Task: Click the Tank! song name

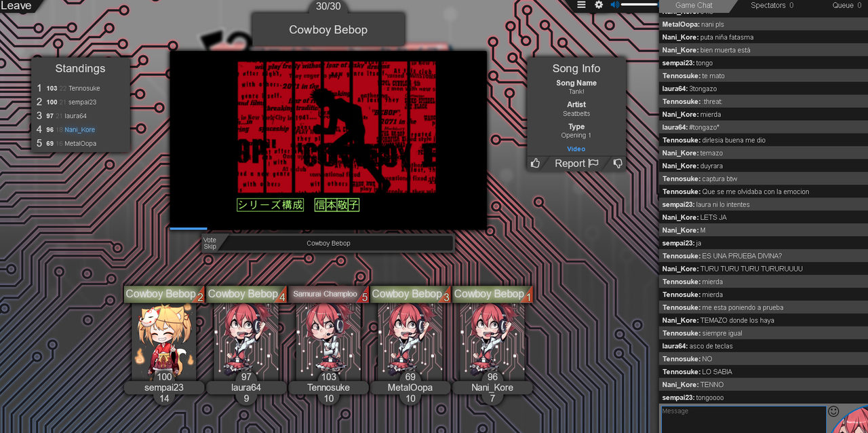Action: click(x=576, y=92)
